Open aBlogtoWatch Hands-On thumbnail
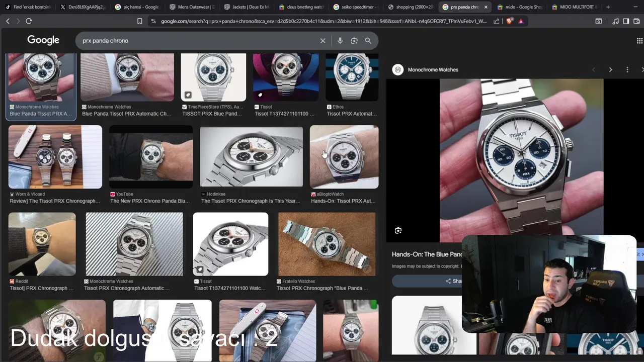This screenshot has width=644, height=362. pyautogui.click(x=344, y=157)
